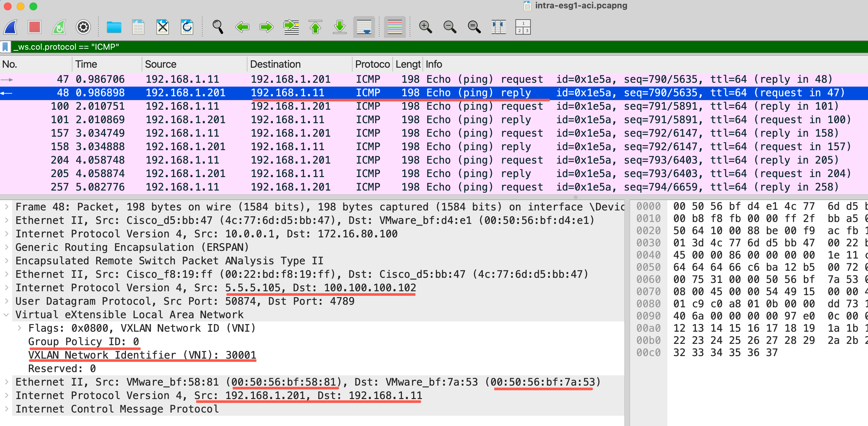868x426 pixels.
Task: Collapse Virtual eXtensible Local Area Network
Action: tap(6, 315)
